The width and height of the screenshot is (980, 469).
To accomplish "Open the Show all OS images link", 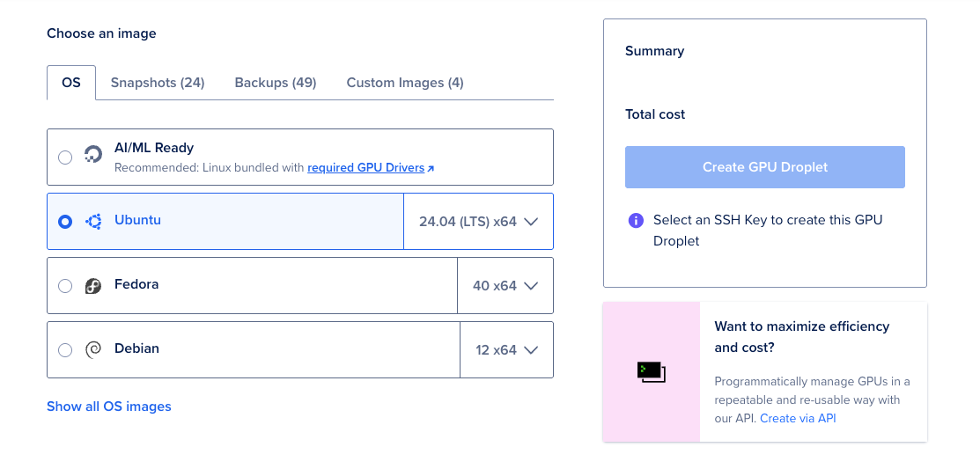I will (x=109, y=407).
